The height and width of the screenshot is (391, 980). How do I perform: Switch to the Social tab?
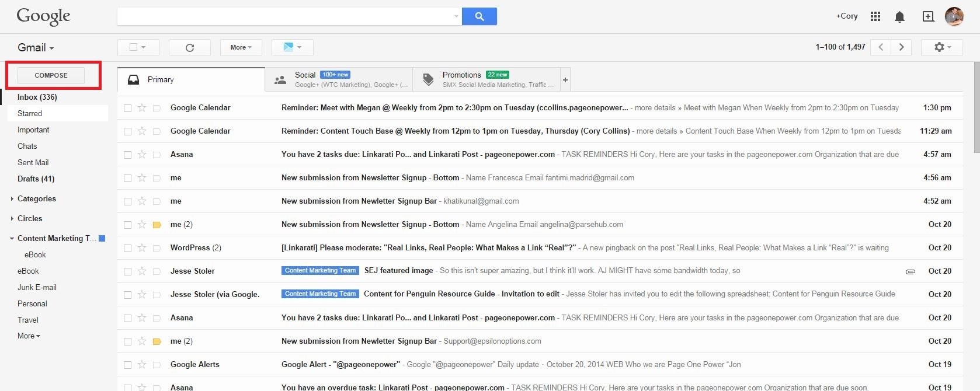click(x=339, y=80)
